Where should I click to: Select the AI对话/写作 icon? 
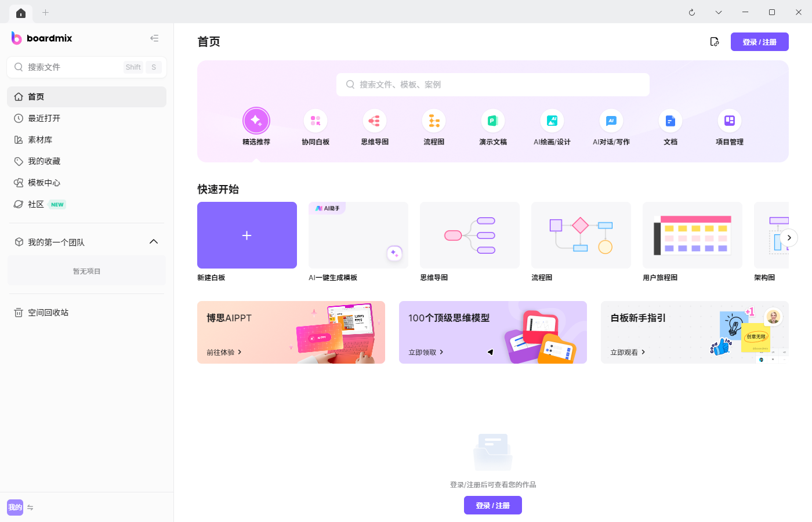(611, 121)
